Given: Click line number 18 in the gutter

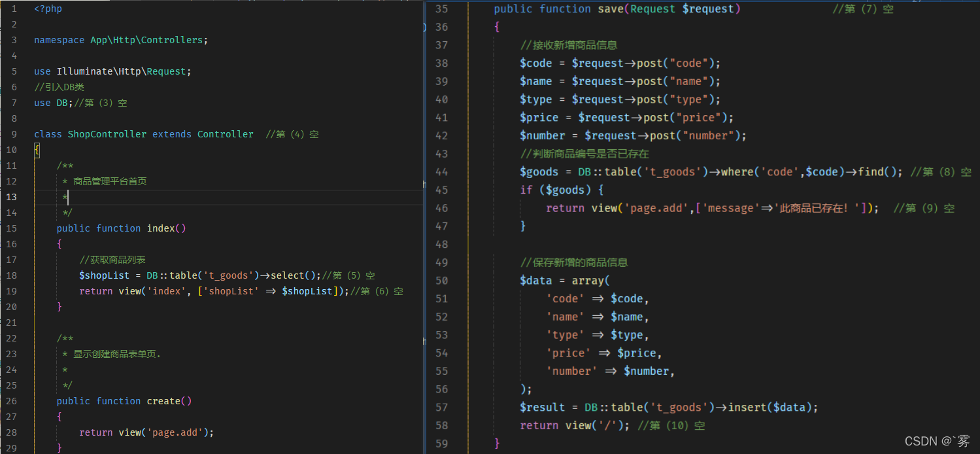Looking at the screenshot, I should tap(12, 275).
